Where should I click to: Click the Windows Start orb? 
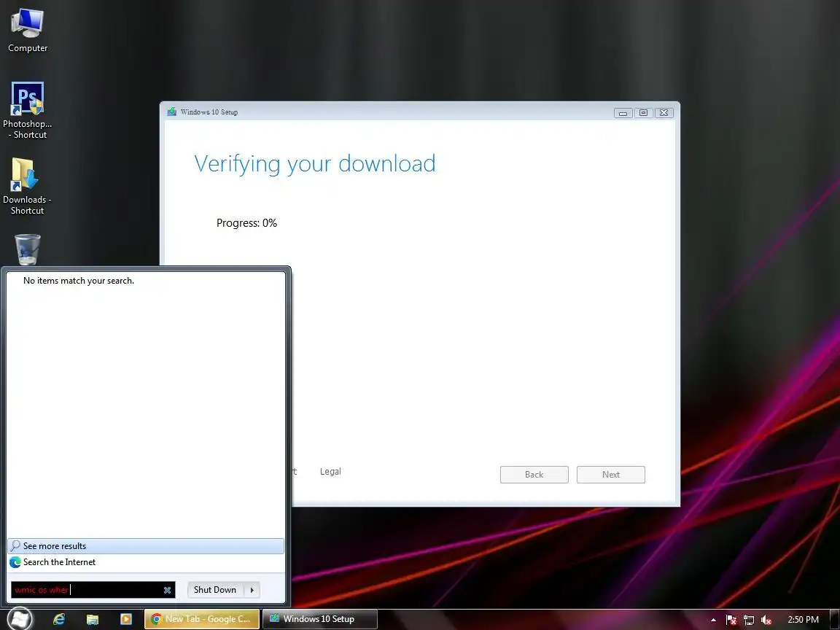point(19,619)
